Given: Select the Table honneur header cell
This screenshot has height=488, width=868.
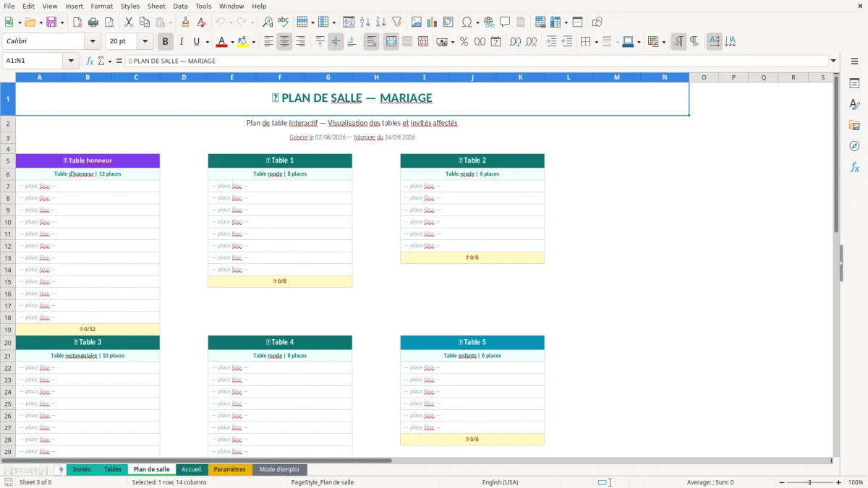Looking at the screenshot, I should 88,160.
